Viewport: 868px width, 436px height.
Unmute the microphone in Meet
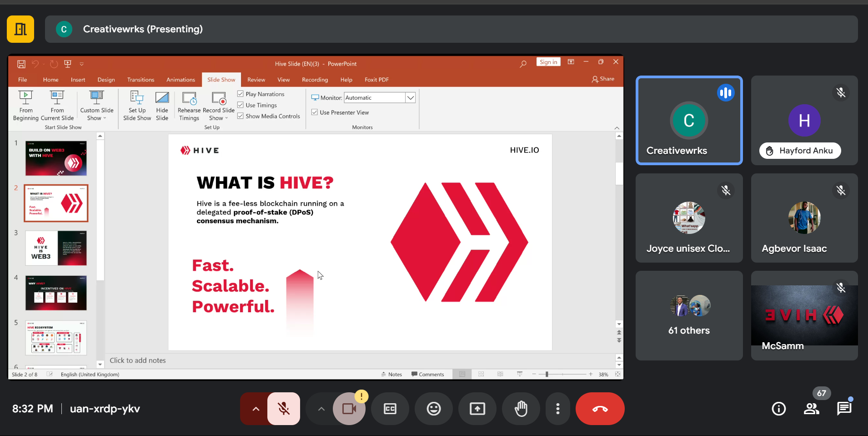pyautogui.click(x=284, y=409)
